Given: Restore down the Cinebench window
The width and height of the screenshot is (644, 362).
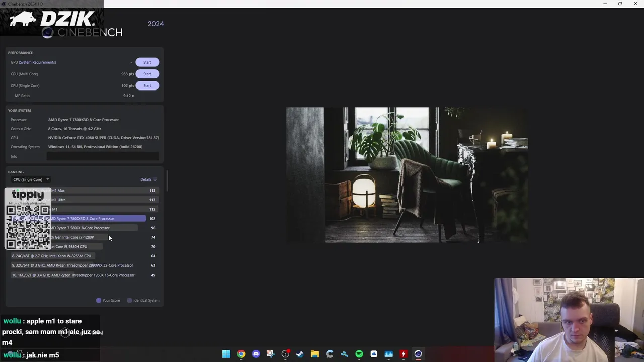Looking at the screenshot, I should (x=620, y=4).
